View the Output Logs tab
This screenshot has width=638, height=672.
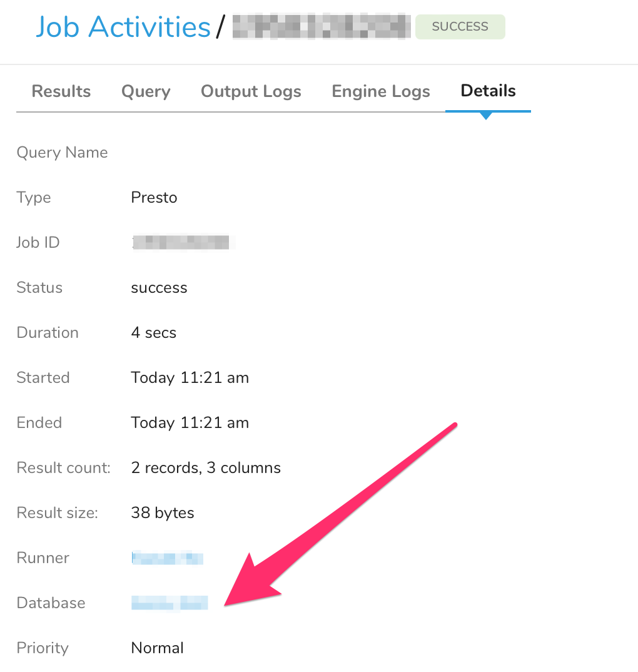tap(251, 91)
